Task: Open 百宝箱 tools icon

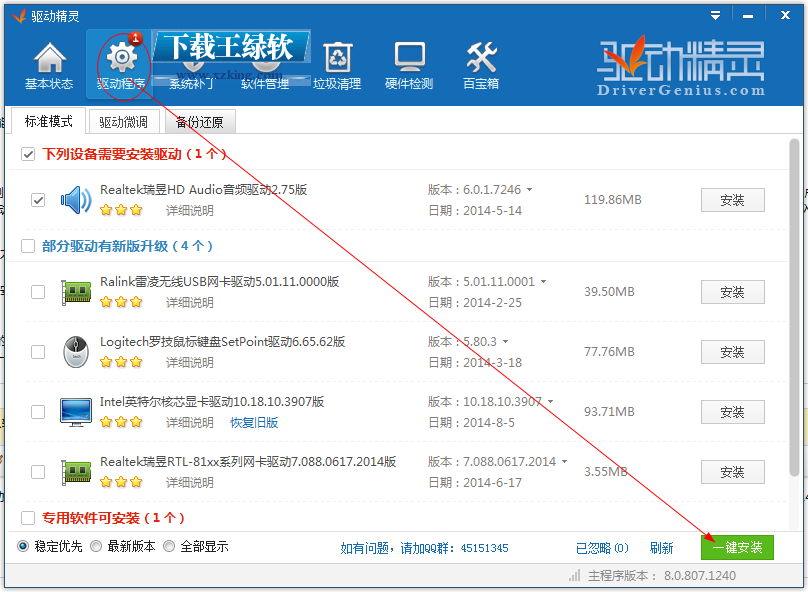Action: pyautogui.click(x=481, y=57)
